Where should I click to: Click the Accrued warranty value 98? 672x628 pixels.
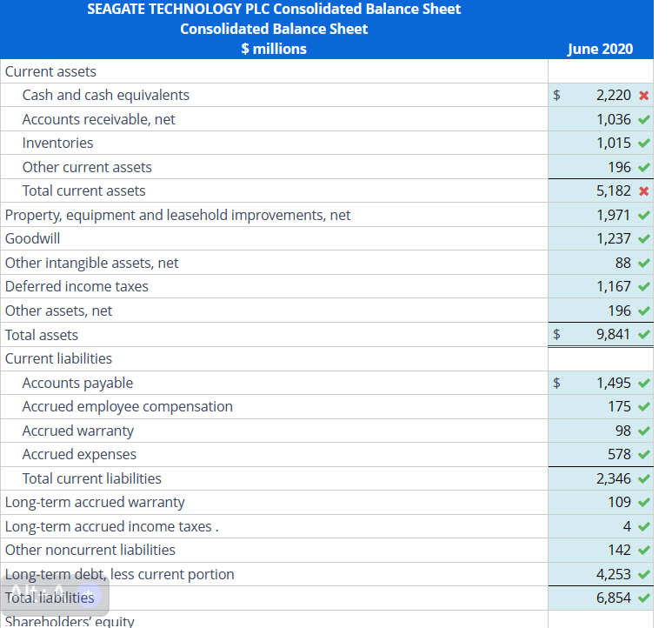622,431
